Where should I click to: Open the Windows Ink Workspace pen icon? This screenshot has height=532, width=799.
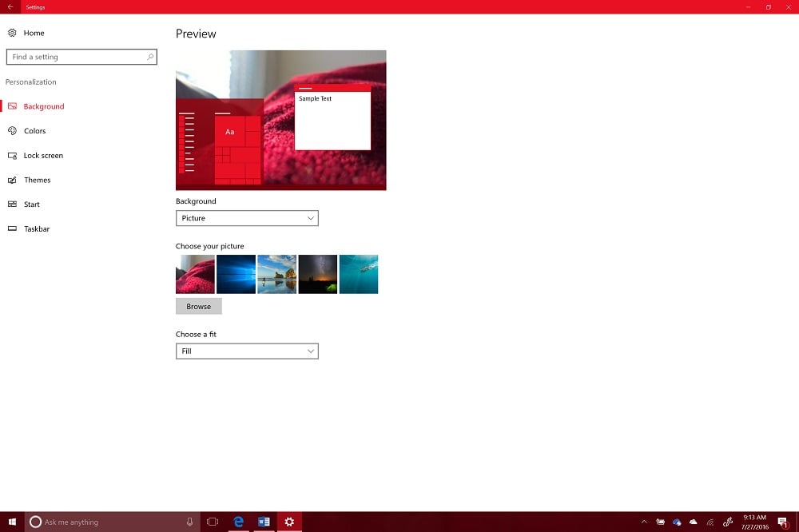tap(728, 521)
